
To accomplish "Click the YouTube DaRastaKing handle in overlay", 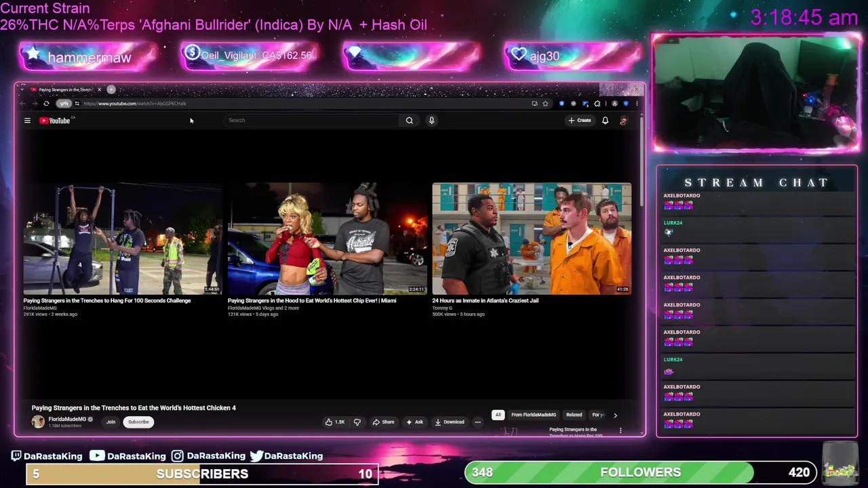I will click(127, 456).
